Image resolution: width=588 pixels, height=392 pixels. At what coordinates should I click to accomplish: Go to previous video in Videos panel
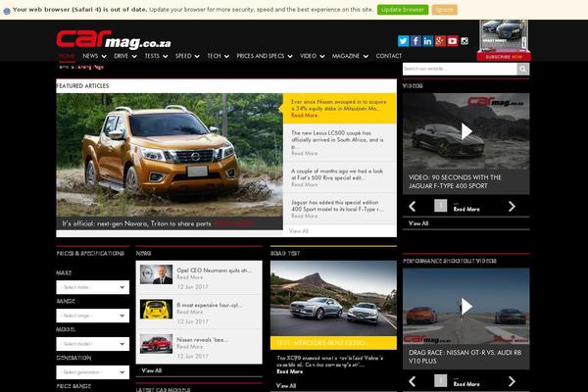point(413,207)
